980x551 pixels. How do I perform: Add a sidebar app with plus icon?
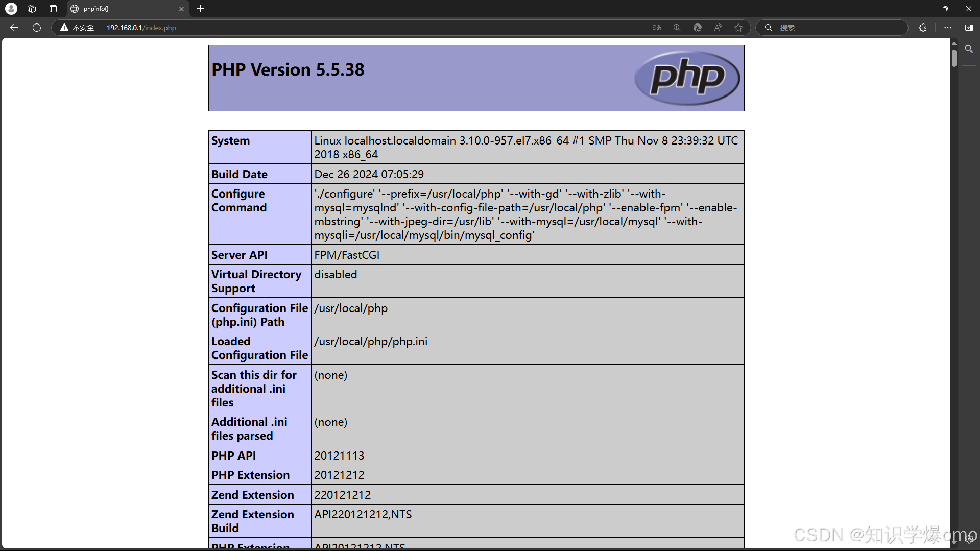pyautogui.click(x=969, y=82)
